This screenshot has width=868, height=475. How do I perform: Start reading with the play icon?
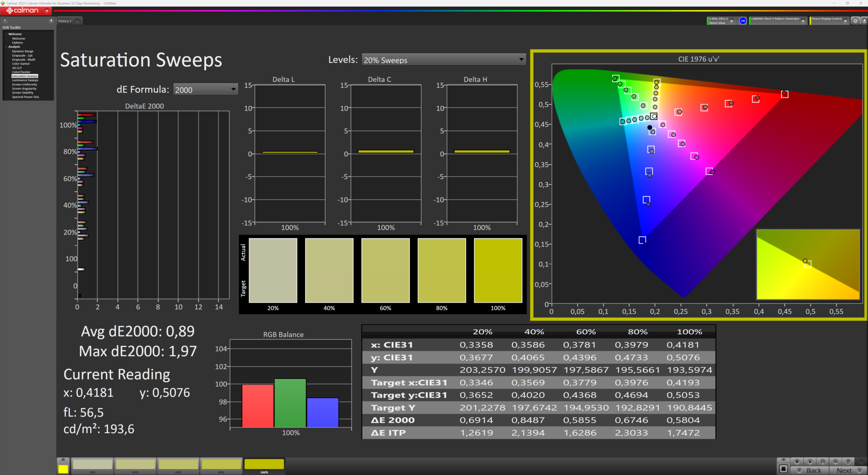click(x=810, y=461)
